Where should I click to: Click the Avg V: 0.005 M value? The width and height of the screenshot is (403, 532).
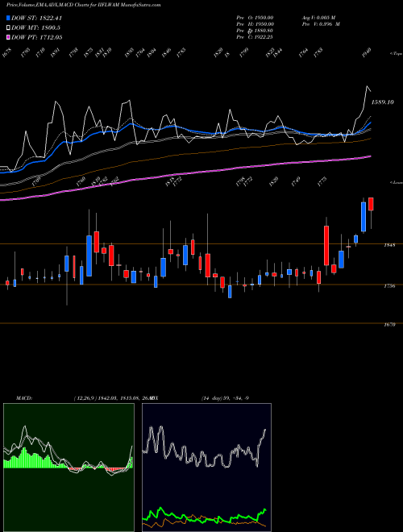click(318, 17)
